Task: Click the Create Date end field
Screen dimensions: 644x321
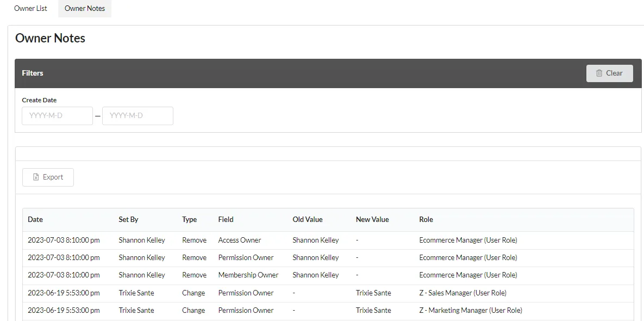Action: [x=137, y=116]
